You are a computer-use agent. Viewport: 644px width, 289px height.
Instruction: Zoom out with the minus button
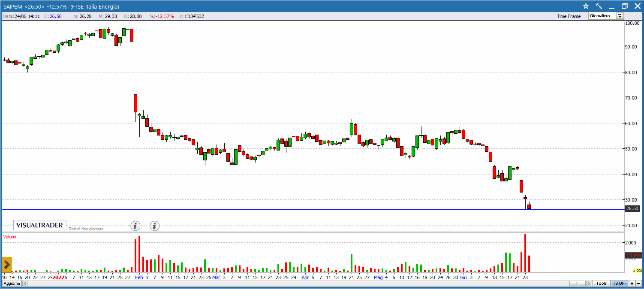638,283
